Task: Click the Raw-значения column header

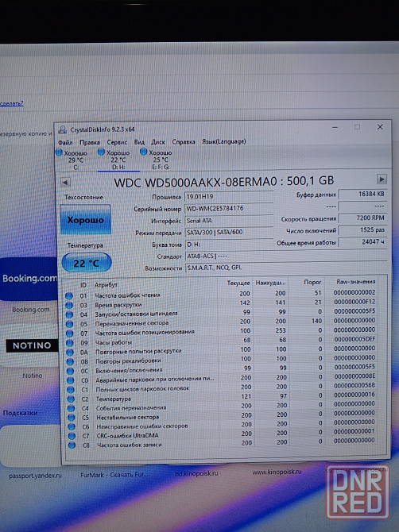Action: 356,282
